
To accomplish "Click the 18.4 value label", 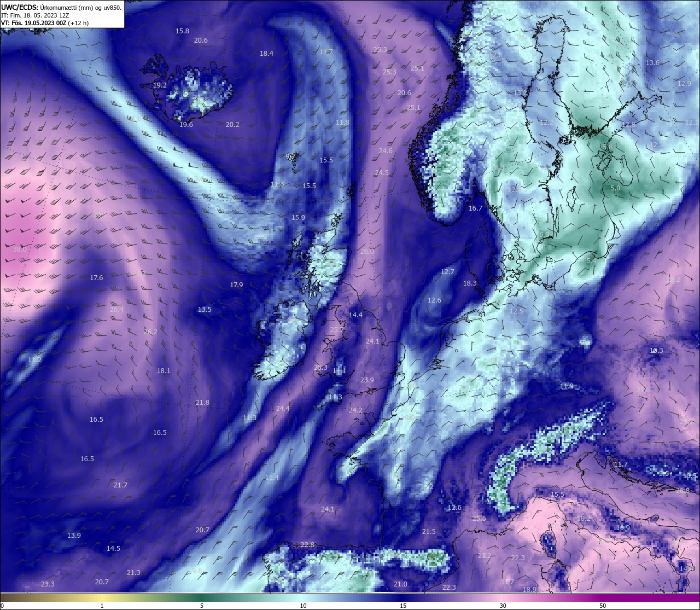I will (266, 54).
